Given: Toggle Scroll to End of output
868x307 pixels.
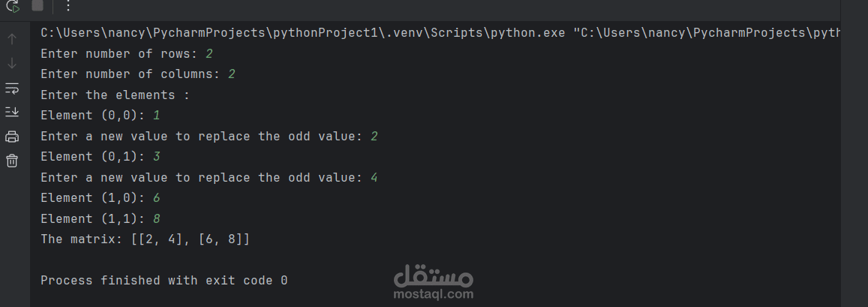Looking at the screenshot, I should (x=12, y=112).
